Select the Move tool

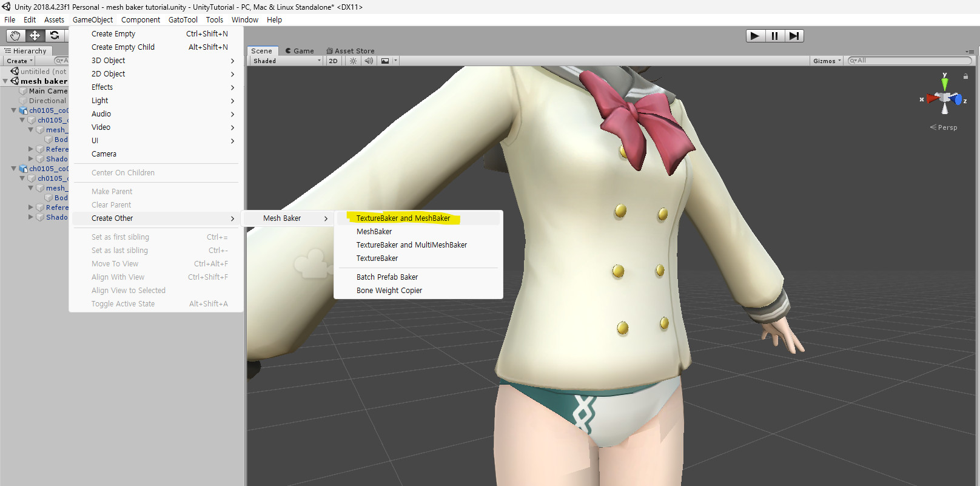coord(35,36)
